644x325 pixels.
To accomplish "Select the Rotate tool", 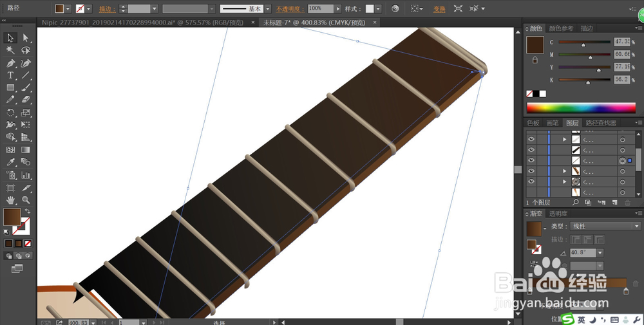I will coord(10,113).
